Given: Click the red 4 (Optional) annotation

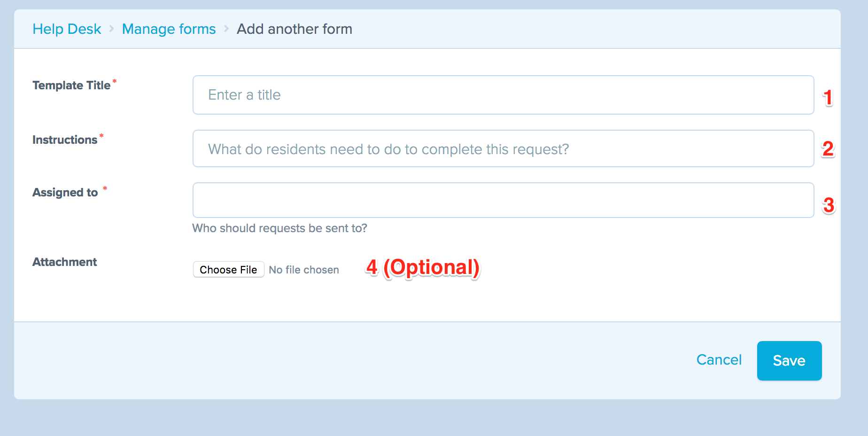Looking at the screenshot, I should 423,268.
